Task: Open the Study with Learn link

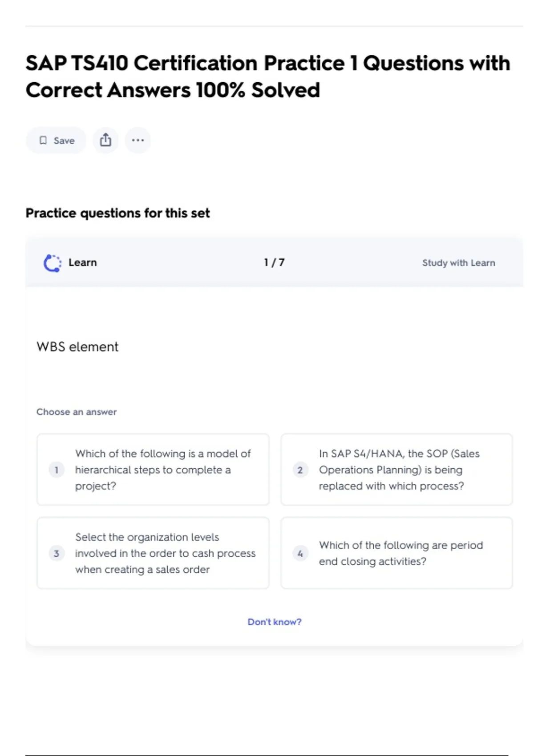Action: click(x=458, y=263)
